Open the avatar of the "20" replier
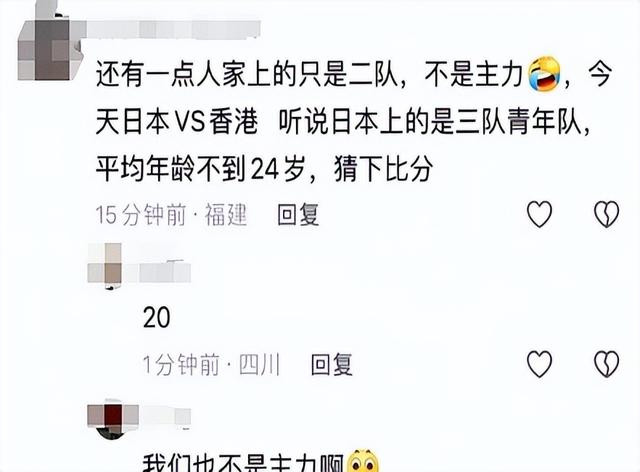 tap(105, 265)
